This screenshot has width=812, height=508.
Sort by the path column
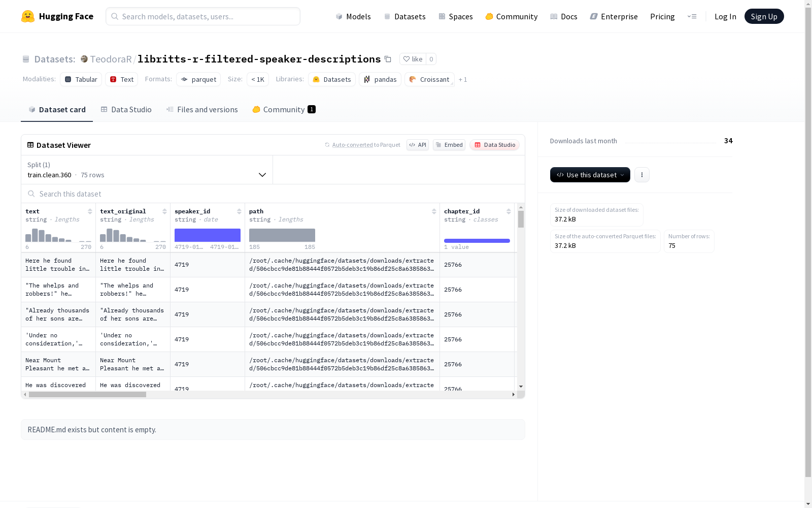[x=434, y=211]
